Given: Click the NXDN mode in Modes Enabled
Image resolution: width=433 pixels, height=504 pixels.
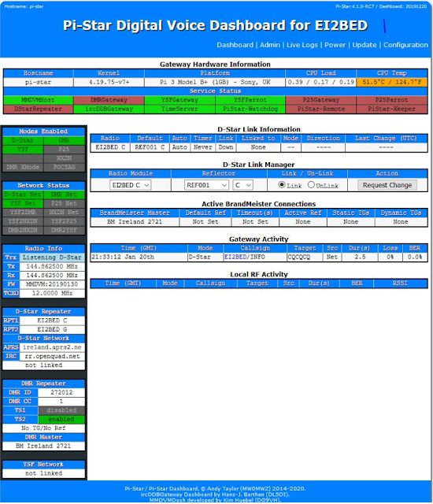Looking at the screenshot, I should point(65,158).
